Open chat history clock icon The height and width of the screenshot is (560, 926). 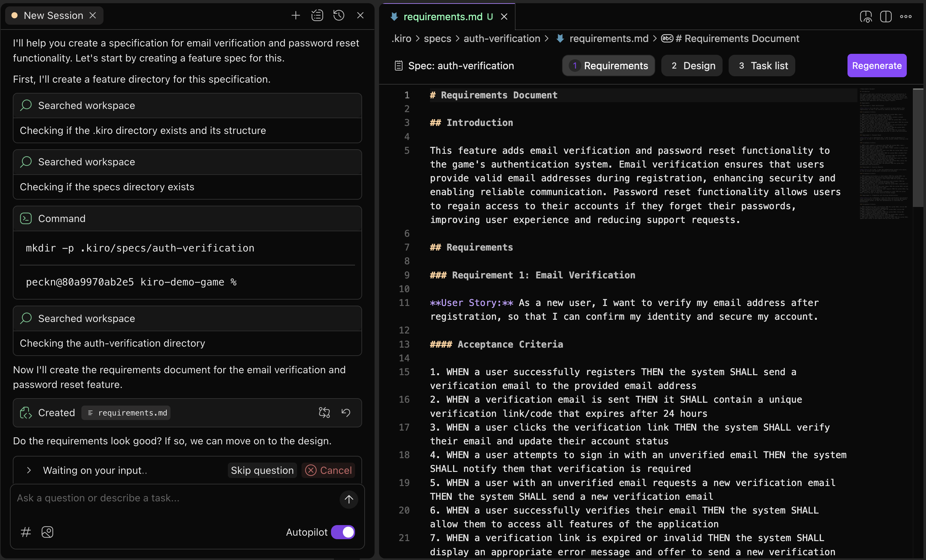(339, 15)
